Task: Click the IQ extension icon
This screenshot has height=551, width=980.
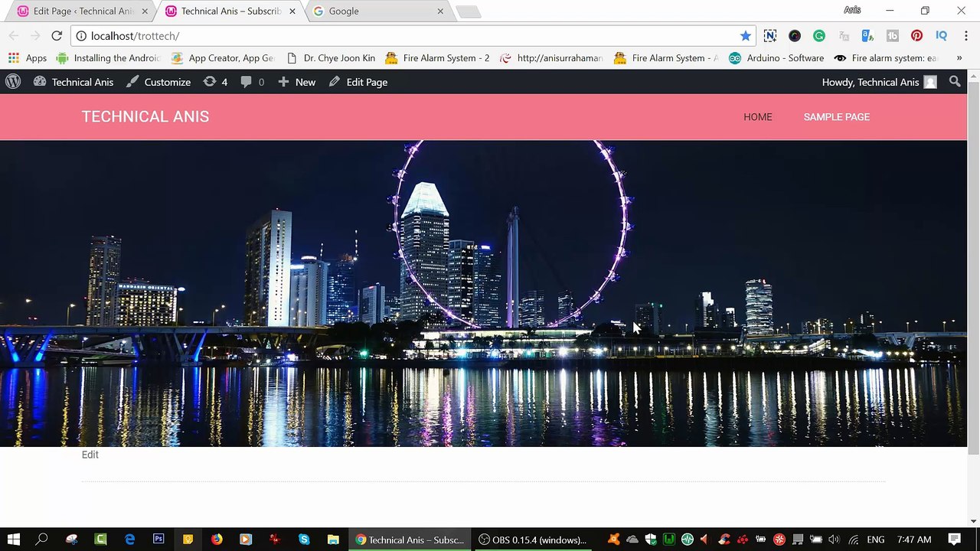Action: pos(941,36)
